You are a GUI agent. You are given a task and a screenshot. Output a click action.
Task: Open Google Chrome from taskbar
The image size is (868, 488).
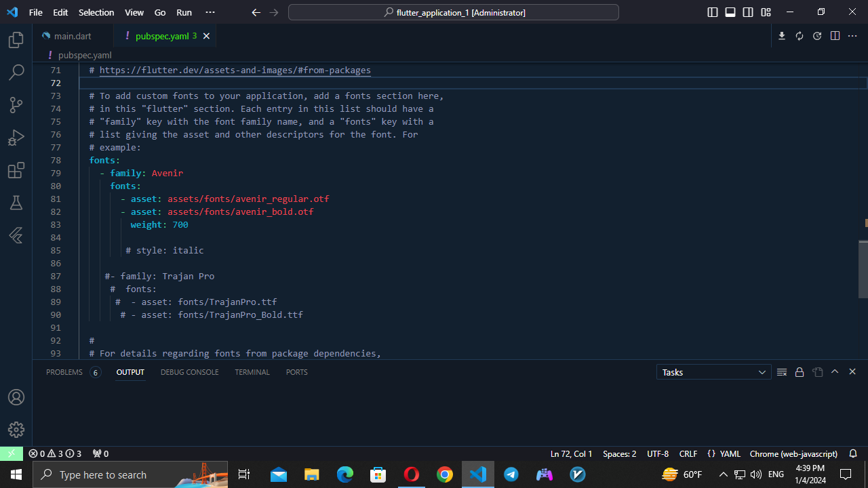[445, 474]
